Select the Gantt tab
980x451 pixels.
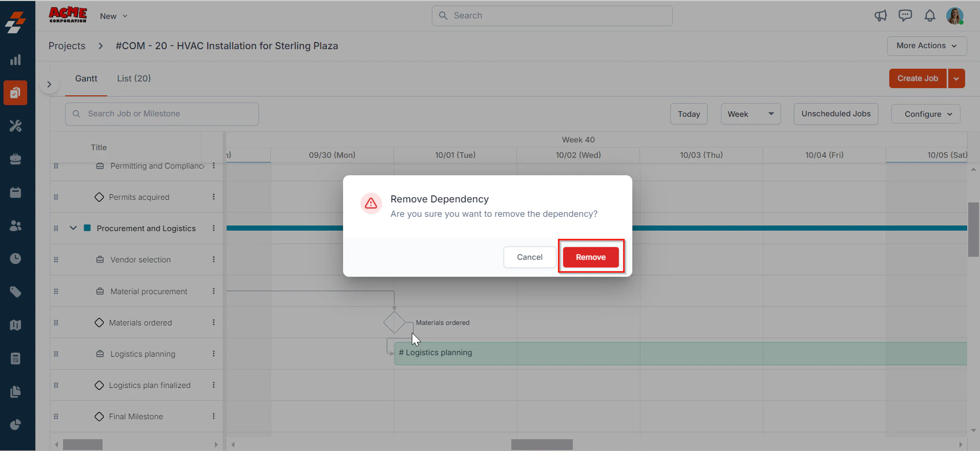click(x=86, y=78)
